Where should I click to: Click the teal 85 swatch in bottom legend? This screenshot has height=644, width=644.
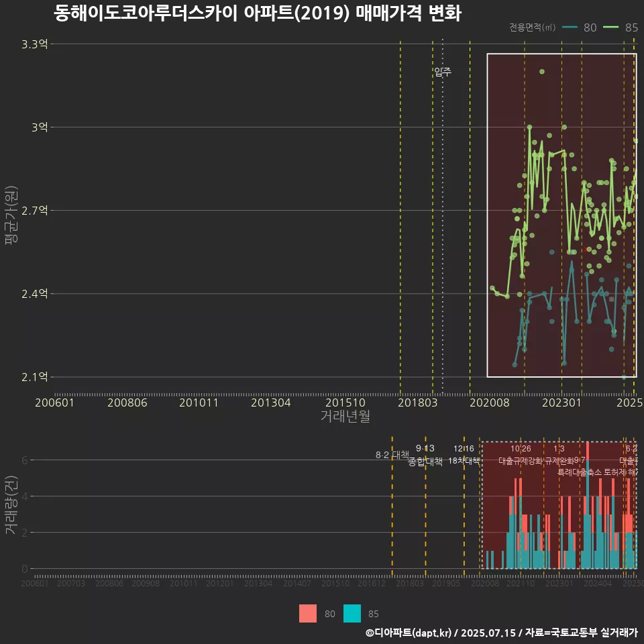click(x=352, y=614)
